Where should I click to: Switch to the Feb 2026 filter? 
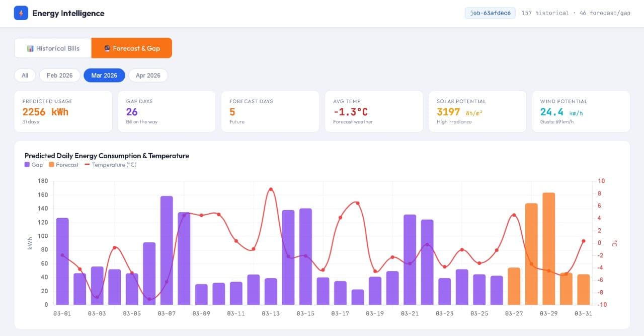point(59,75)
